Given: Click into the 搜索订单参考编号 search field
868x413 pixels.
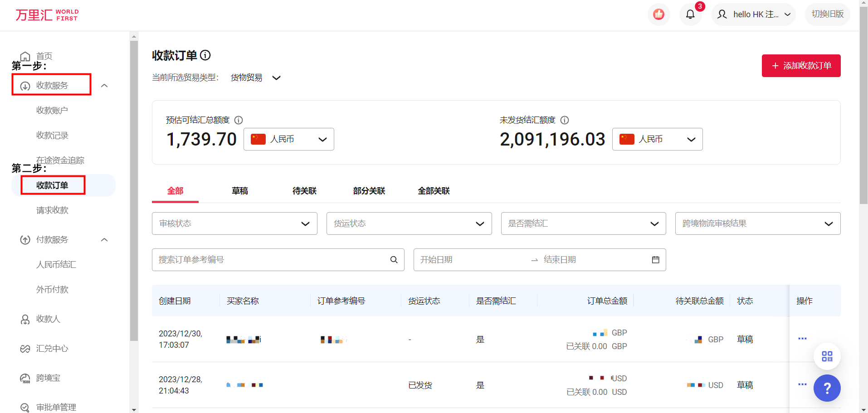Looking at the screenshot, I should pyautogui.click(x=270, y=260).
